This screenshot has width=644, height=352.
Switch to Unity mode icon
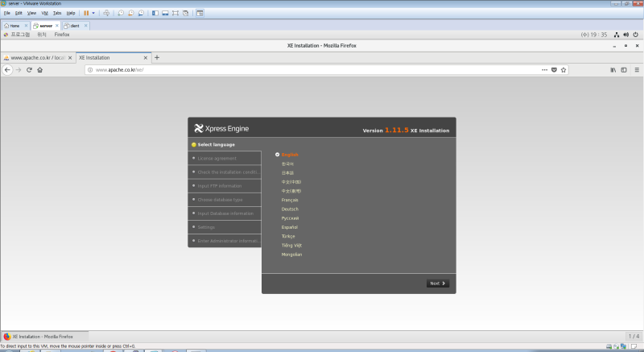coord(186,13)
